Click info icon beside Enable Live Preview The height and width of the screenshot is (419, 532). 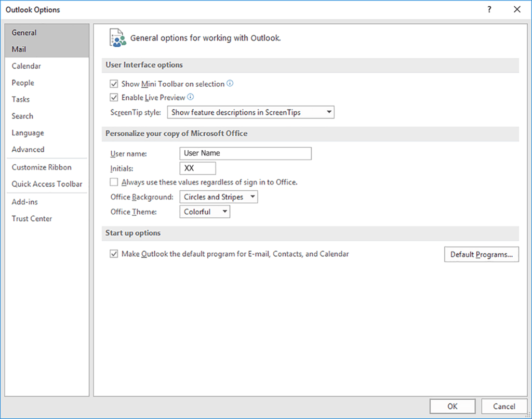click(191, 97)
